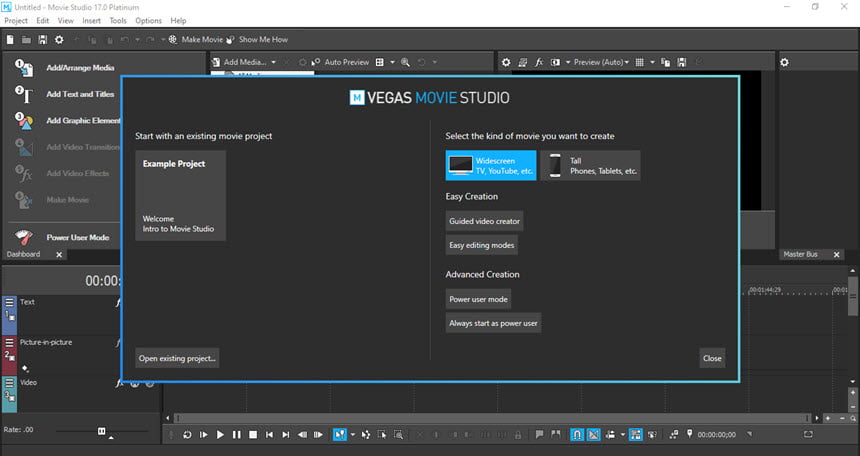Image resolution: width=860 pixels, height=456 pixels.
Task: Toggle Automatic Crossfades in the timeline toolbar
Action: [593, 434]
